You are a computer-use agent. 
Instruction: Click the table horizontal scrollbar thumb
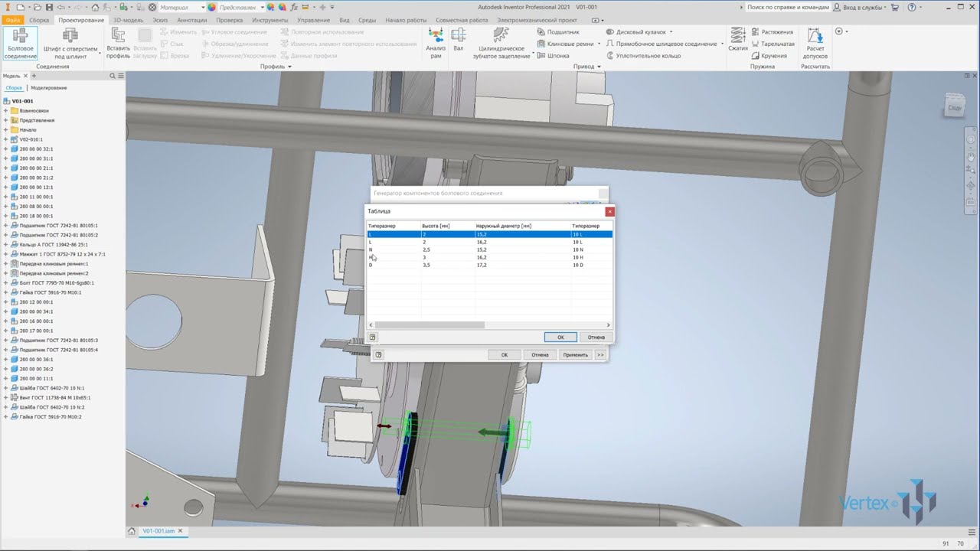(x=430, y=325)
